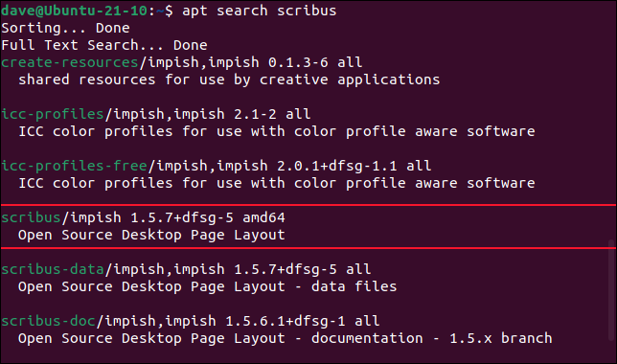This screenshot has height=364, width=617.
Task: Click first 'ICC color profiles' description line
Action: point(277,131)
